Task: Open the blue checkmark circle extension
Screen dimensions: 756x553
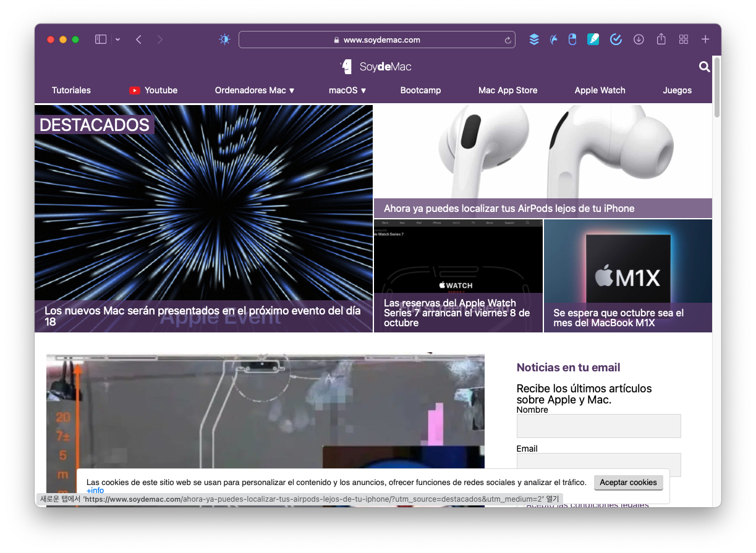Action: pos(616,40)
